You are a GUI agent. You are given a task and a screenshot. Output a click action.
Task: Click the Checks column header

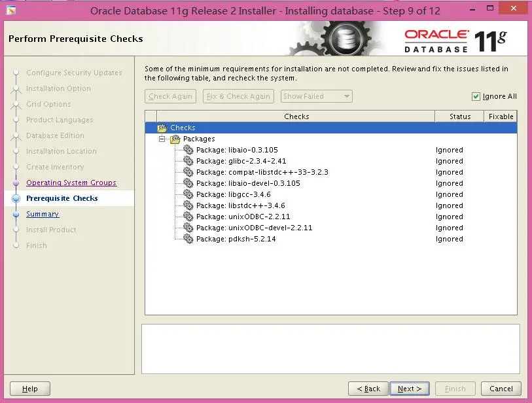tap(296, 116)
